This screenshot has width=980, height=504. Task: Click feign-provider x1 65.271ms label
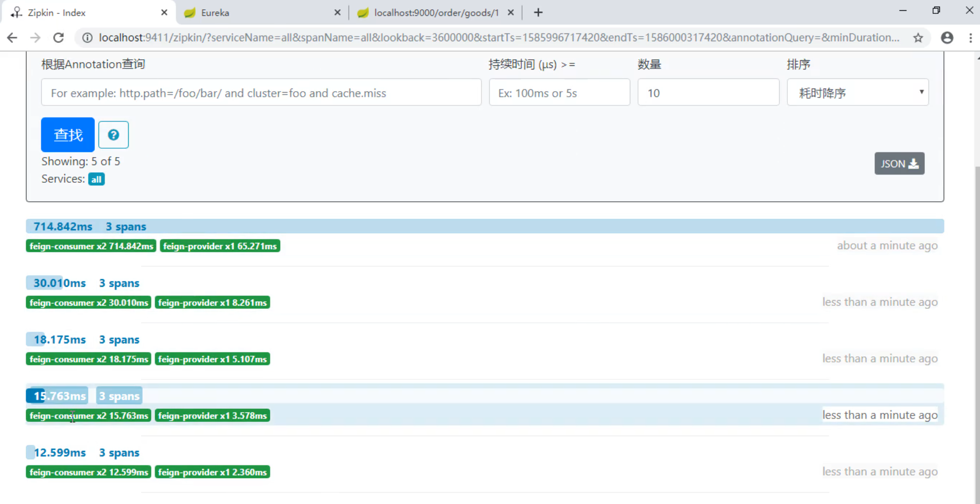click(x=220, y=246)
